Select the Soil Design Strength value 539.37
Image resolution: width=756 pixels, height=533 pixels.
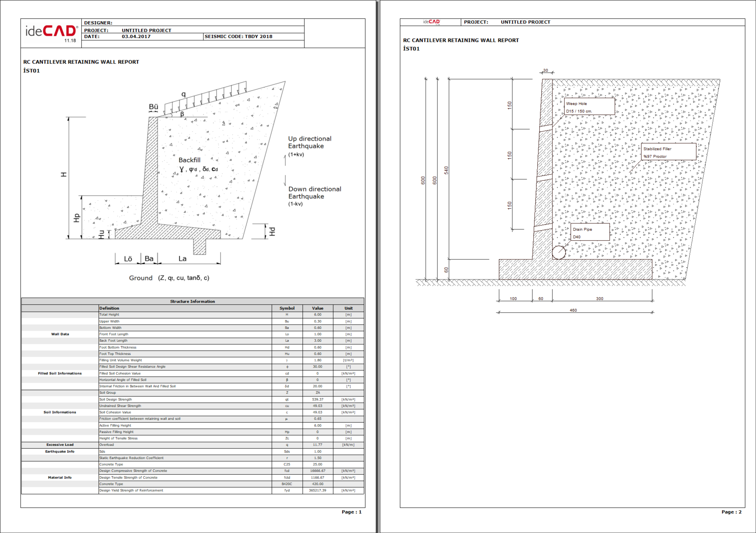[x=317, y=399]
